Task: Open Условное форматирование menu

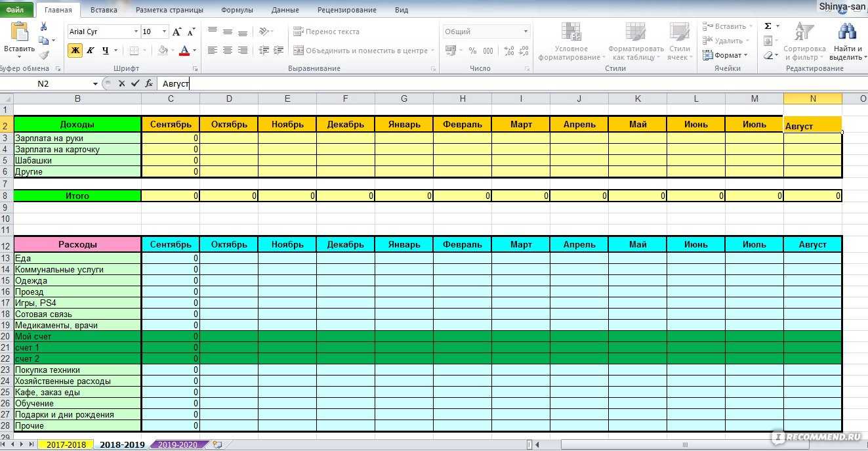Action: (571, 41)
